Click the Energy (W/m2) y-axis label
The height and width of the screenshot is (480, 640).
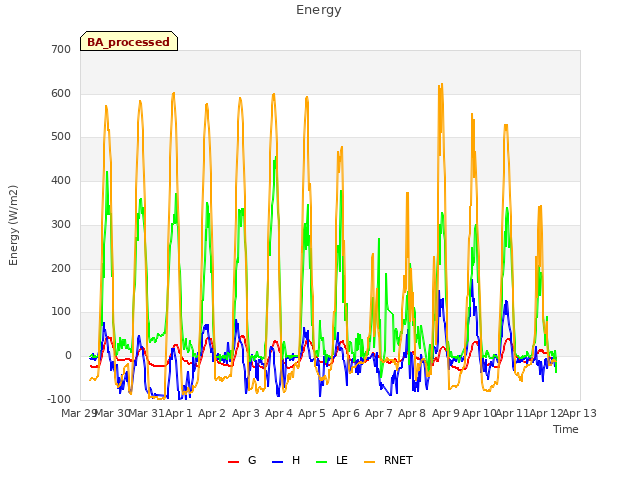coord(13,225)
